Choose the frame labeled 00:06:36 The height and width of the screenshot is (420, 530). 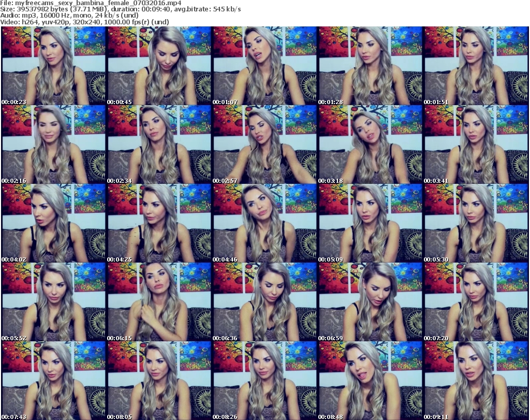click(264, 302)
